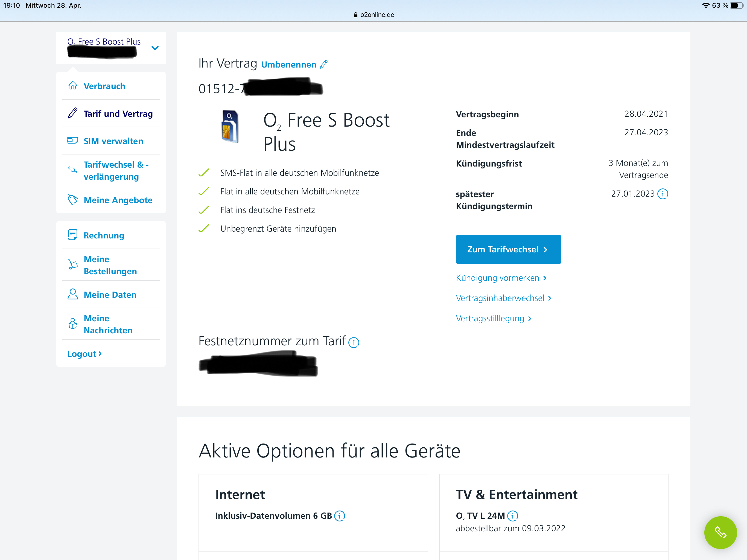Click Vertragsstilllegung link
Viewport: 747px width, 560px height.
pos(494,318)
